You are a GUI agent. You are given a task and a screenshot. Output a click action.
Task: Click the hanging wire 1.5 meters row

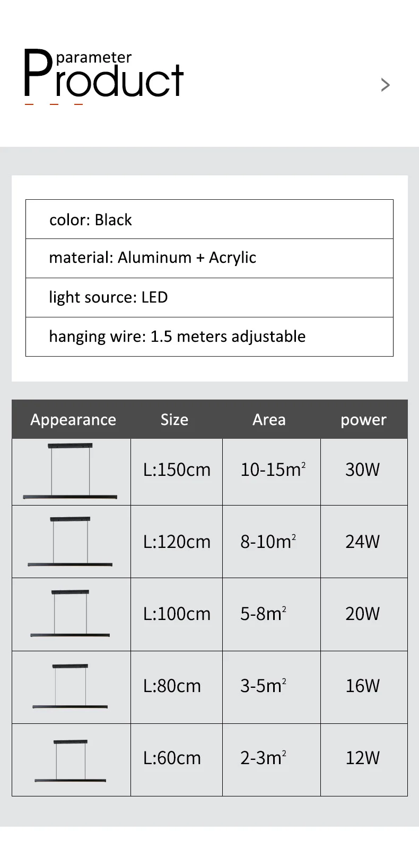(209, 336)
